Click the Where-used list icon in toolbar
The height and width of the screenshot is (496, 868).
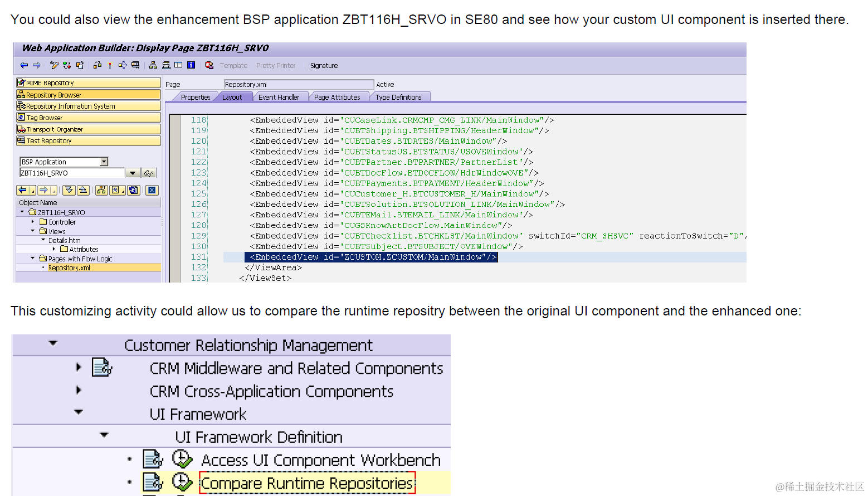point(123,65)
